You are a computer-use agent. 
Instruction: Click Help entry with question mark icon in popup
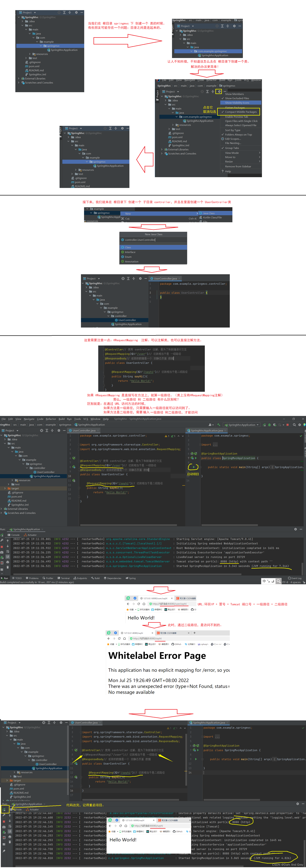tap(241, 171)
